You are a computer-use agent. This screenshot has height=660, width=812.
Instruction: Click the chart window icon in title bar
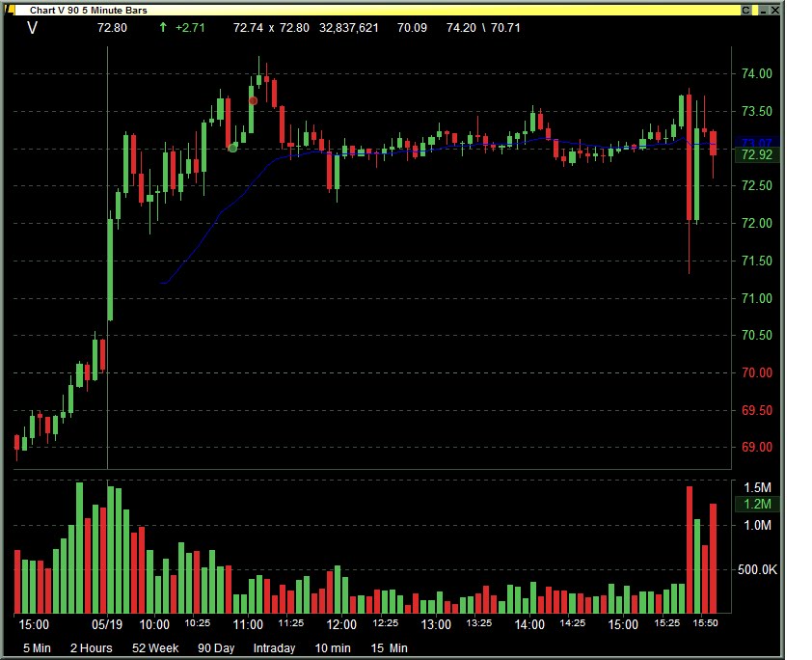click(x=10, y=10)
